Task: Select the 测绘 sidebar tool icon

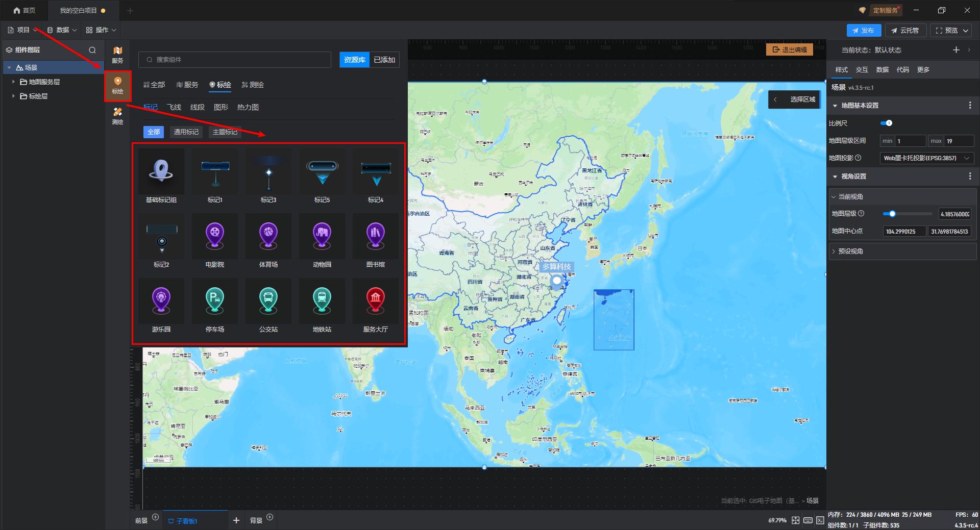Action: point(117,115)
